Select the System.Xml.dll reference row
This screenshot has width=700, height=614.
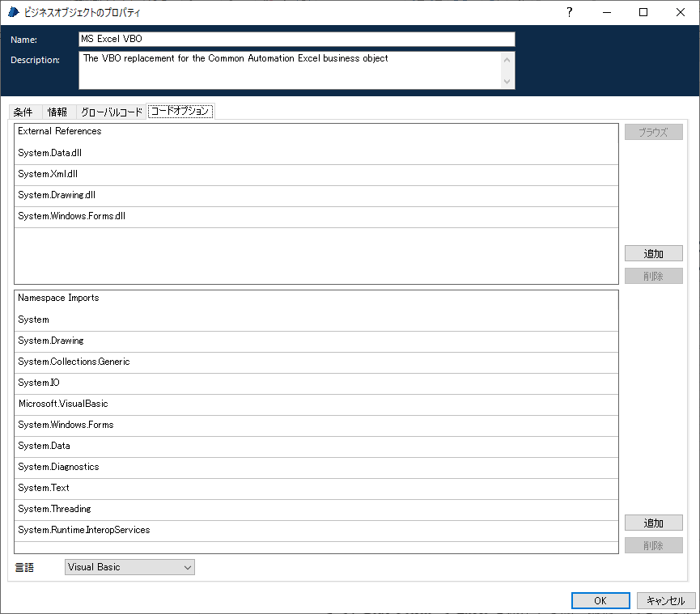coord(316,175)
